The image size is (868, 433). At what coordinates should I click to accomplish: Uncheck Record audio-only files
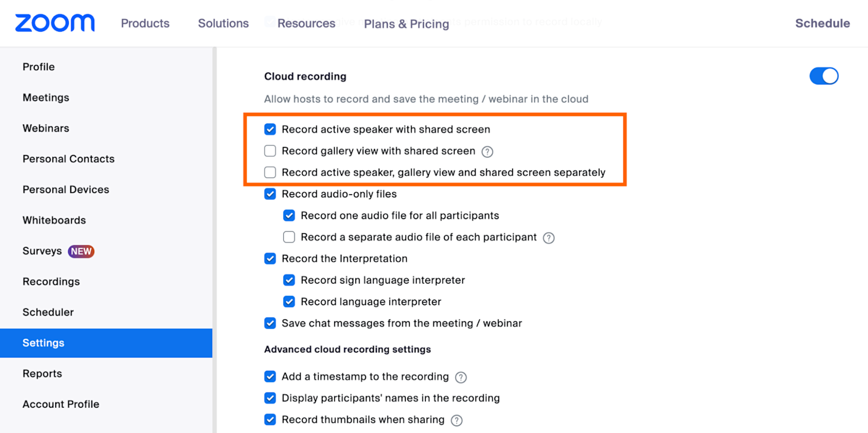coord(270,194)
